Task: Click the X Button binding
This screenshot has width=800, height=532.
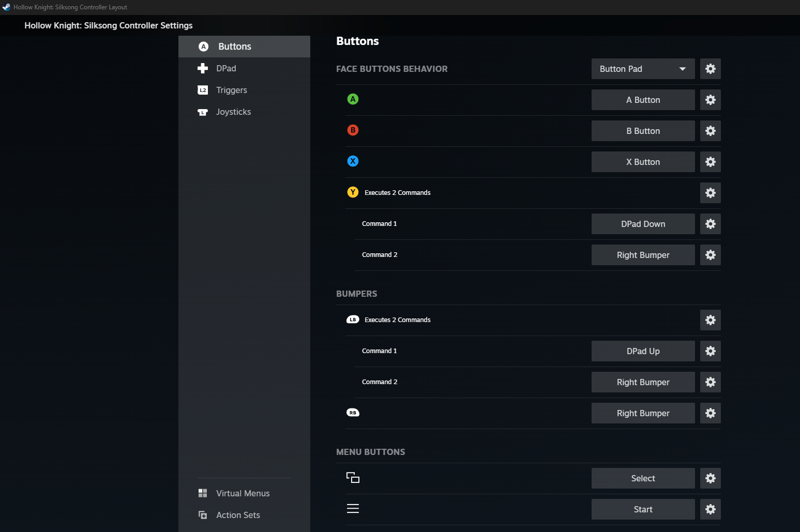Action: pyautogui.click(x=643, y=162)
